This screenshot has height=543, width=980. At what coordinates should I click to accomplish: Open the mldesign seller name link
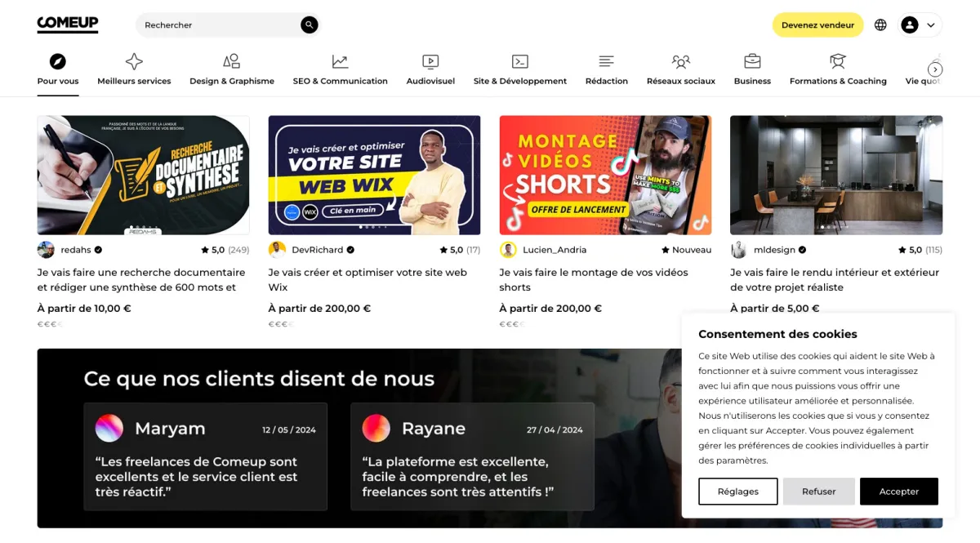(774, 250)
